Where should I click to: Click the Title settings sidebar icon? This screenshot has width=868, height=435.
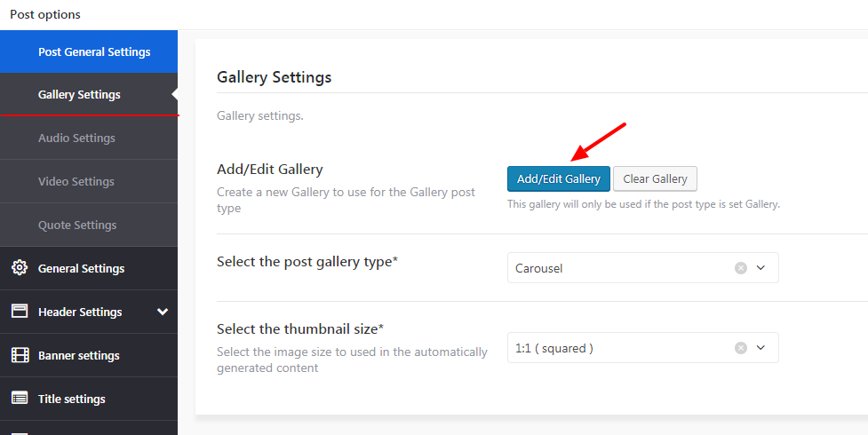pyautogui.click(x=20, y=399)
